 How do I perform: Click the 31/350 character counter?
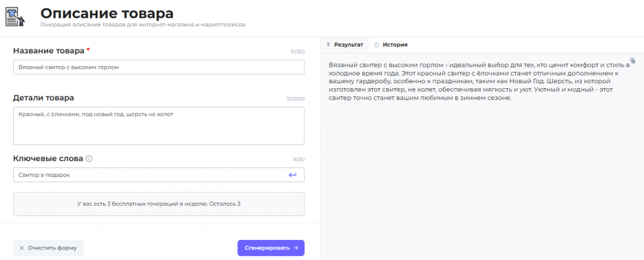297,52
